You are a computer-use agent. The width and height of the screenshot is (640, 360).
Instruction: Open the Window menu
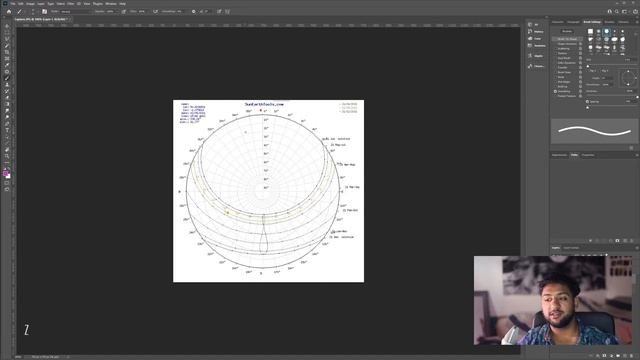(x=111, y=4)
